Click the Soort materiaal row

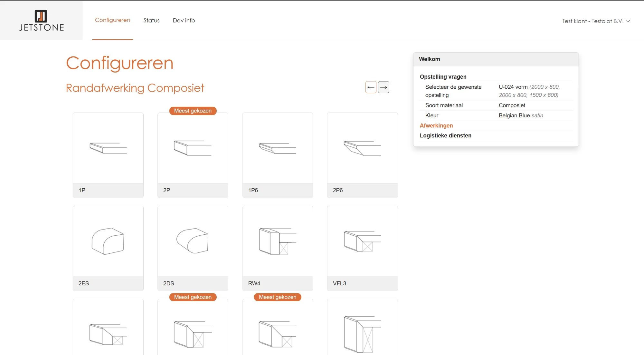(496, 105)
